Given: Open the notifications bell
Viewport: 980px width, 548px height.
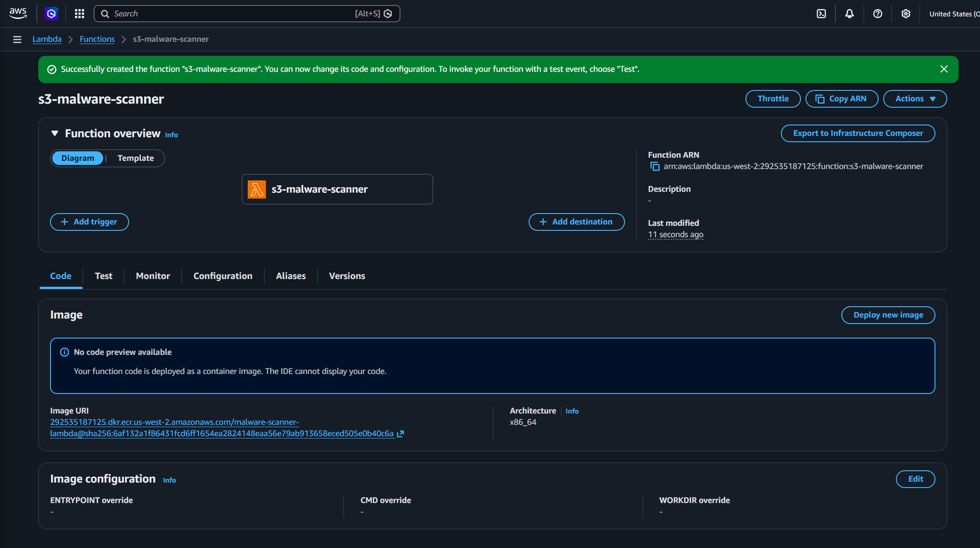Looking at the screenshot, I should click(x=850, y=14).
